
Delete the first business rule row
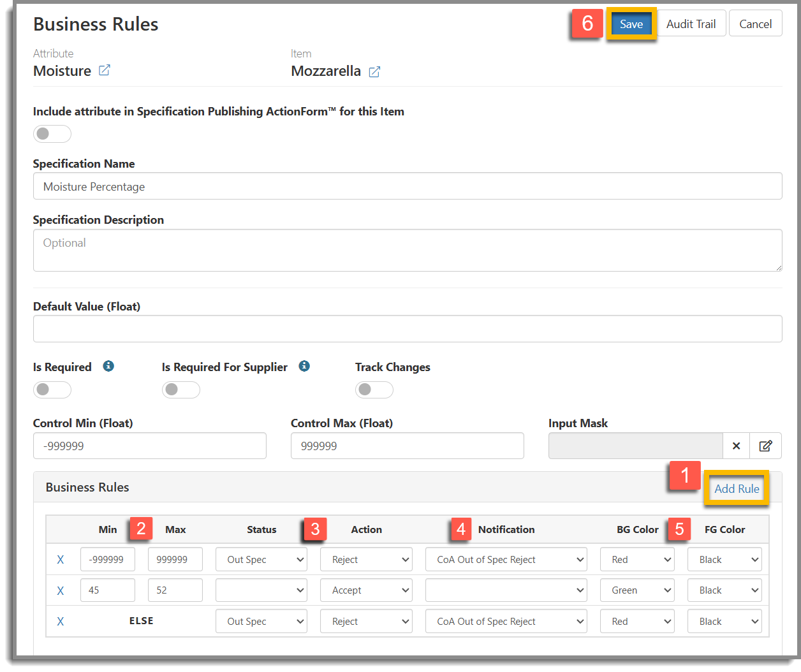61,560
